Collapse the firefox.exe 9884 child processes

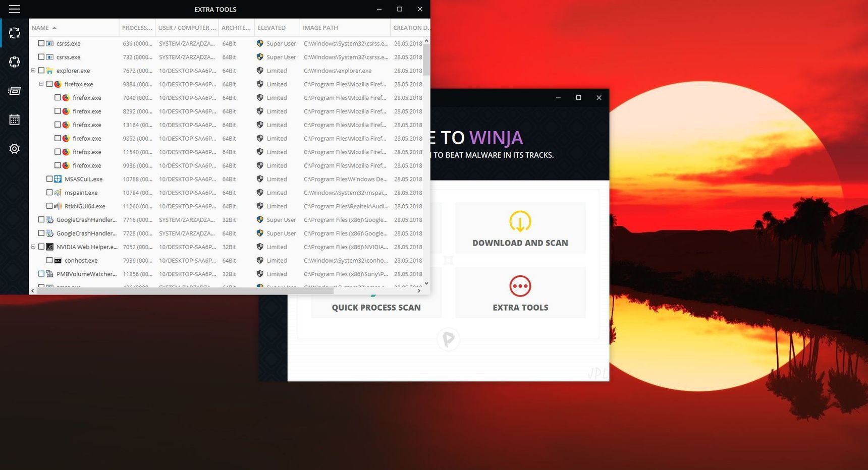(x=41, y=84)
